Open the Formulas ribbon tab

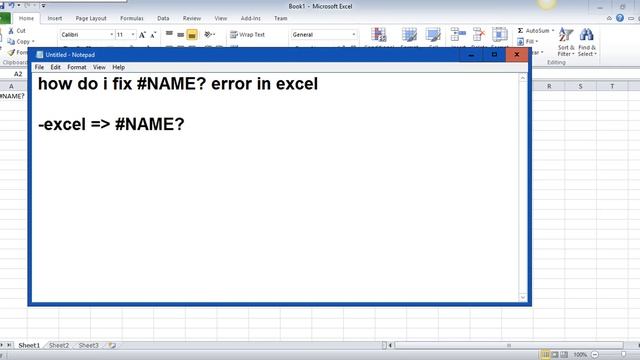click(132, 18)
